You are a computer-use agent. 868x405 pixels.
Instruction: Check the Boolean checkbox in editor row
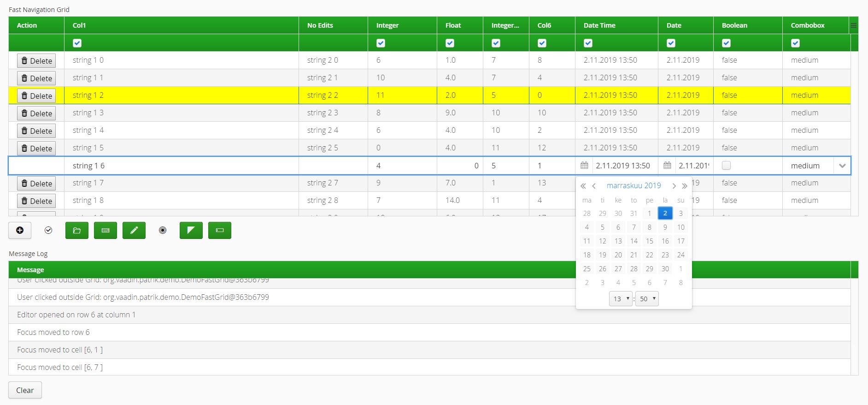(726, 166)
